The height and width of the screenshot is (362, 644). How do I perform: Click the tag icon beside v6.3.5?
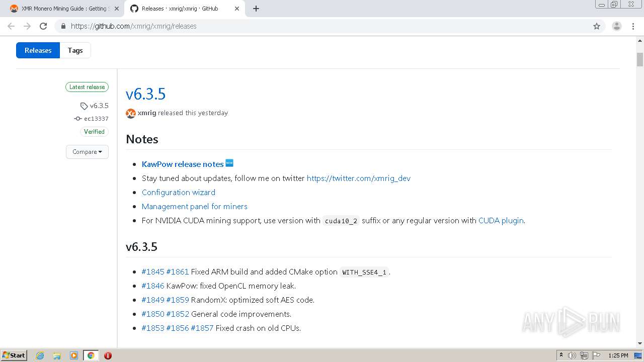[x=84, y=106]
